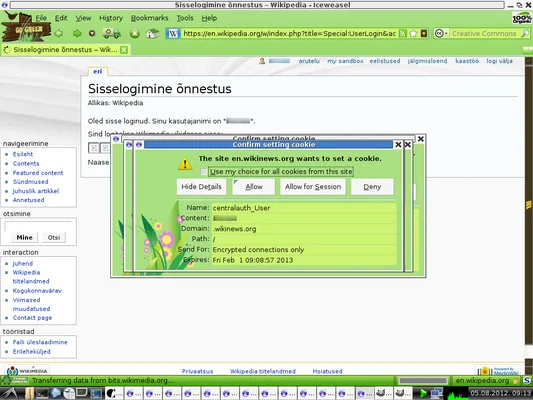Viewport: 533px width, 400px height.
Task: Open the Help menu
Action: point(209,18)
